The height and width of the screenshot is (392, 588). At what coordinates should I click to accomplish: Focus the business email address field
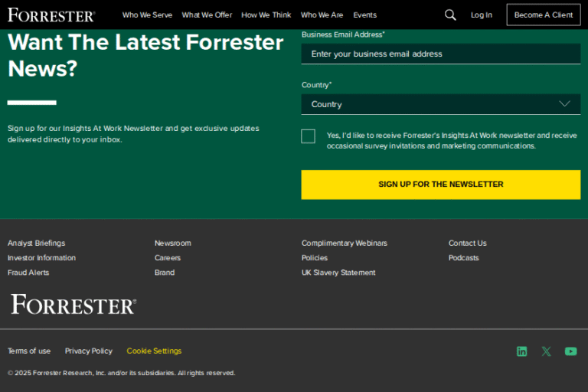tap(440, 54)
